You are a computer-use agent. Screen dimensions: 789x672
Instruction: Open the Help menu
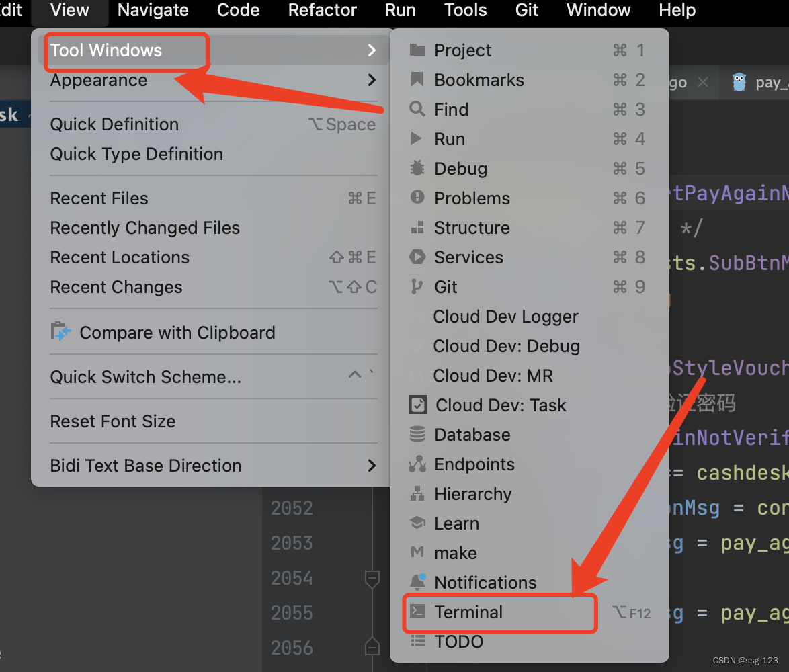click(677, 11)
